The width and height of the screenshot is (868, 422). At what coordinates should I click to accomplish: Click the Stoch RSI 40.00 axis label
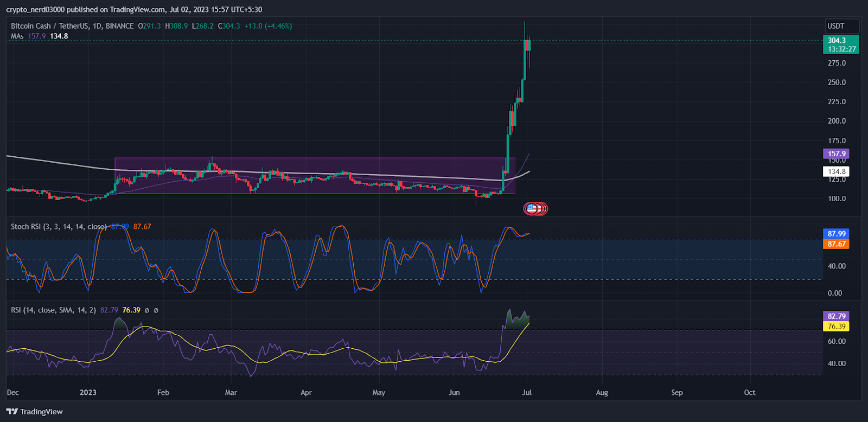837,266
